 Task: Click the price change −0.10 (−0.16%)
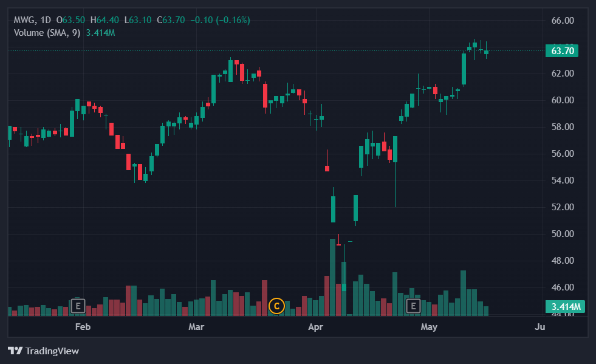pyautogui.click(x=220, y=20)
